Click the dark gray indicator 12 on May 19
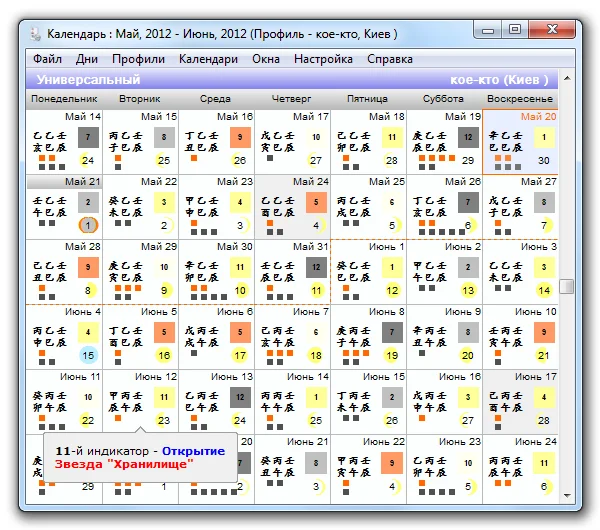 [x=468, y=137]
